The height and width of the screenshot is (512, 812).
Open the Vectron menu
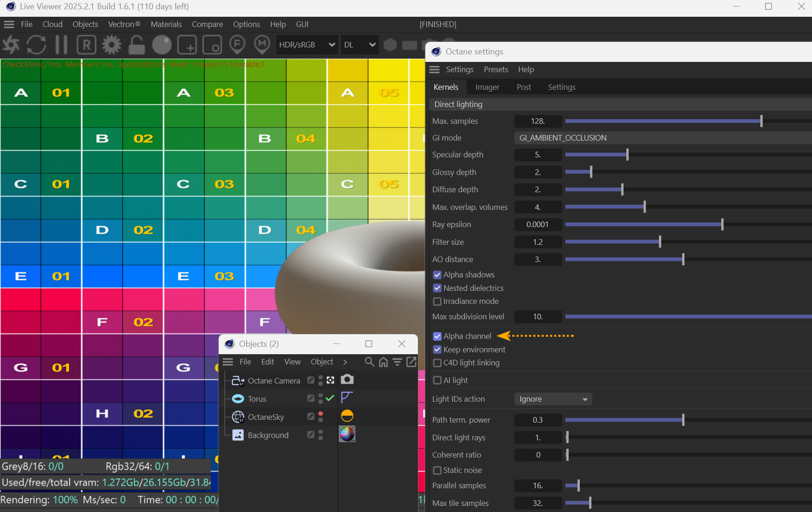click(x=124, y=24)
